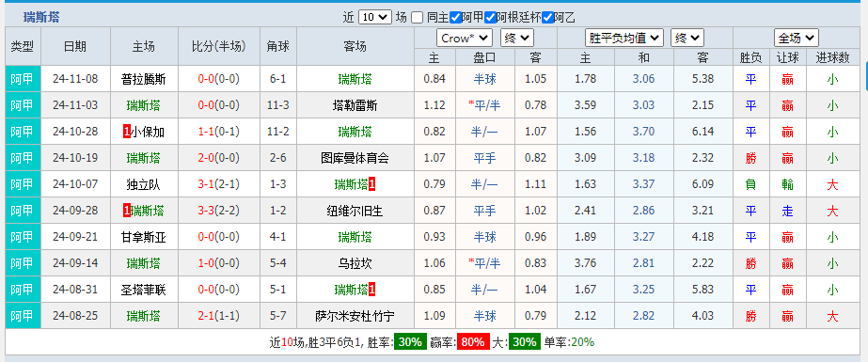Toggle the 同主 checkbox
This screenshot has height=362, width=868.
[x=418, y=17]
